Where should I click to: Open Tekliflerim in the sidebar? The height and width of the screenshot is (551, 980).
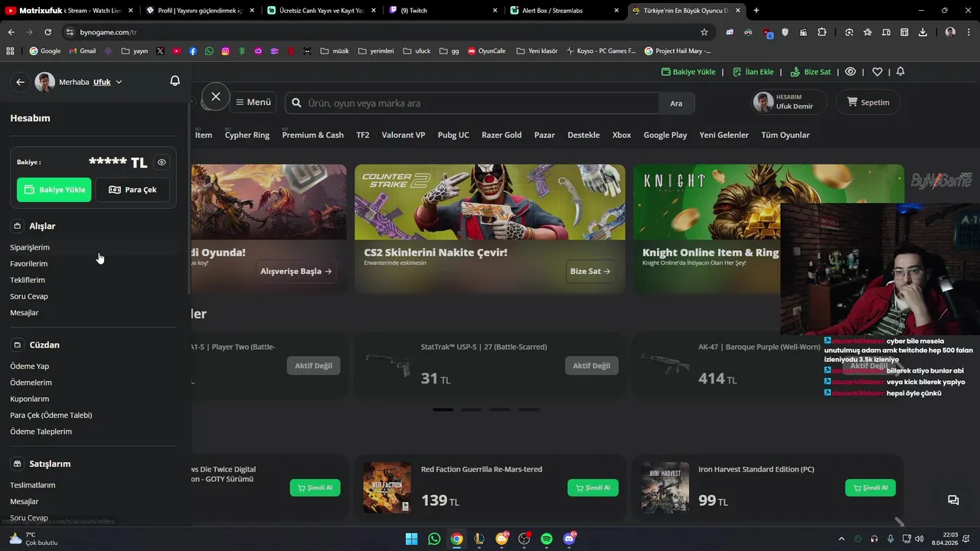tap(28, 280)
